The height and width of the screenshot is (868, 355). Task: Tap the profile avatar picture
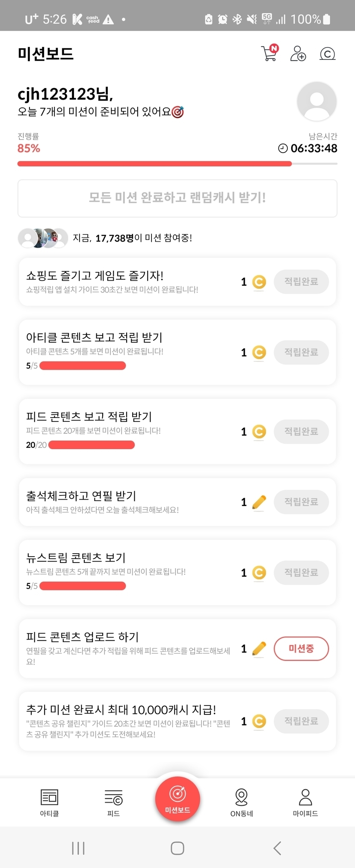click(x=317, y=101)
